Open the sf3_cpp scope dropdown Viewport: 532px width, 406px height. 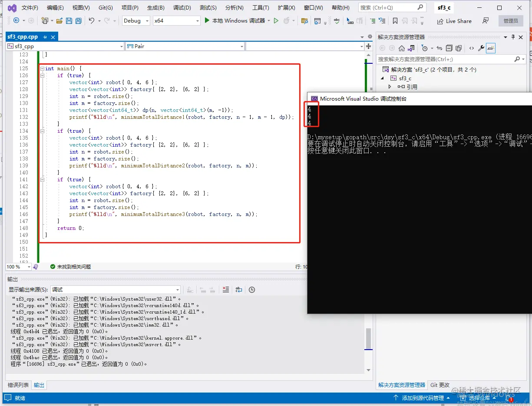coord(65,46)
